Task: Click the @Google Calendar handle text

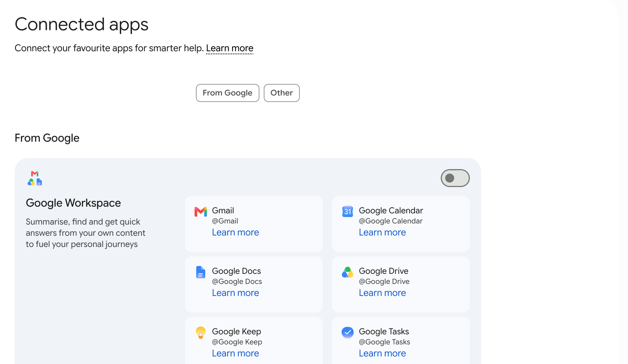Action: 391,221
